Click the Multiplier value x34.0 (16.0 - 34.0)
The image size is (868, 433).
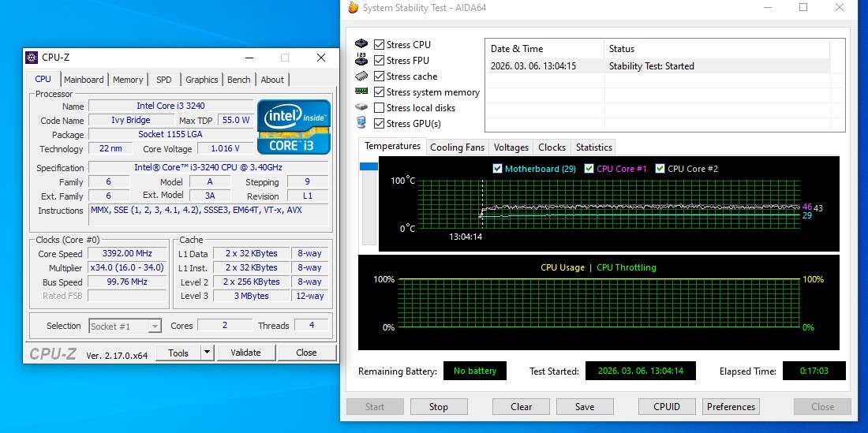pos(127,267)
